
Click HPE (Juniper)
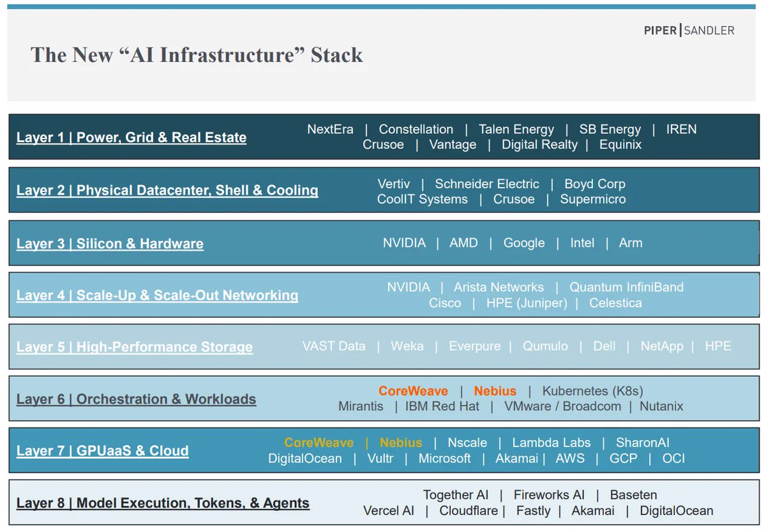pos(527,303)
